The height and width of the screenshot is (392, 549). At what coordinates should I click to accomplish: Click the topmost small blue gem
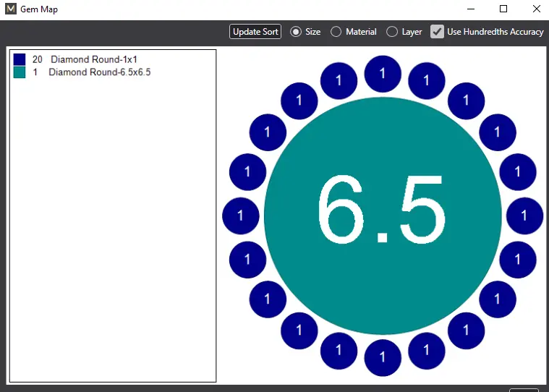[383, 74]
